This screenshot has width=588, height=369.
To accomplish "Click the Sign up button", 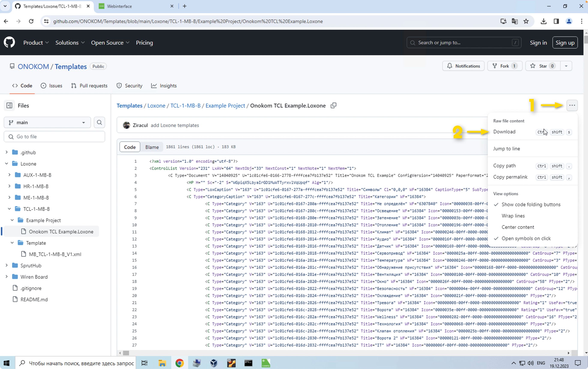I will 565,43.
